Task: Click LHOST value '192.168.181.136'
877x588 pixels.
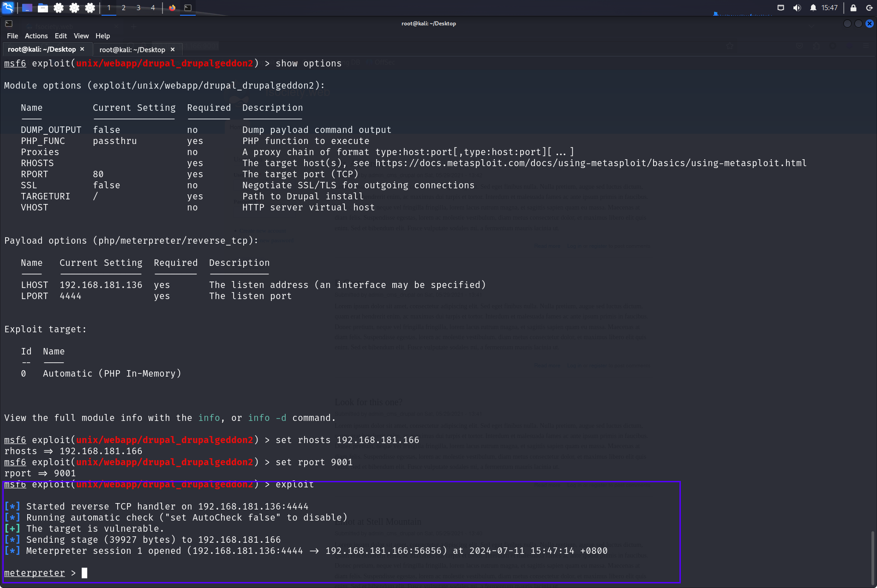Action: pyautogui.click(x=101, y=285)
